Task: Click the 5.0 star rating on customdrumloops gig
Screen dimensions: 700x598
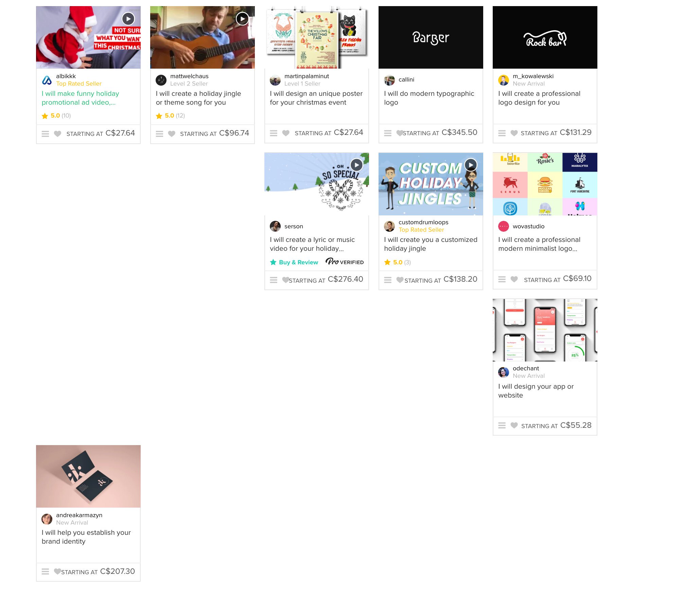Action: pyautogui.click(x=398, y=262)
